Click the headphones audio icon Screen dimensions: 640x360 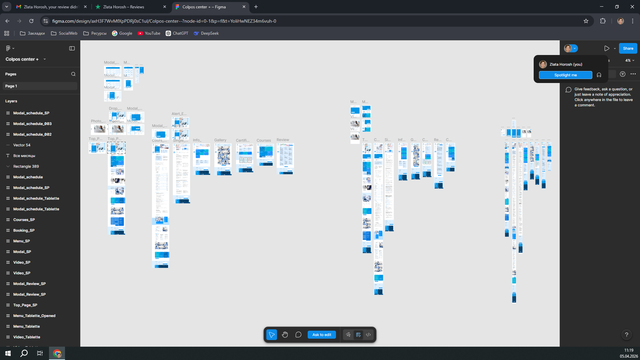click(599, 75)
